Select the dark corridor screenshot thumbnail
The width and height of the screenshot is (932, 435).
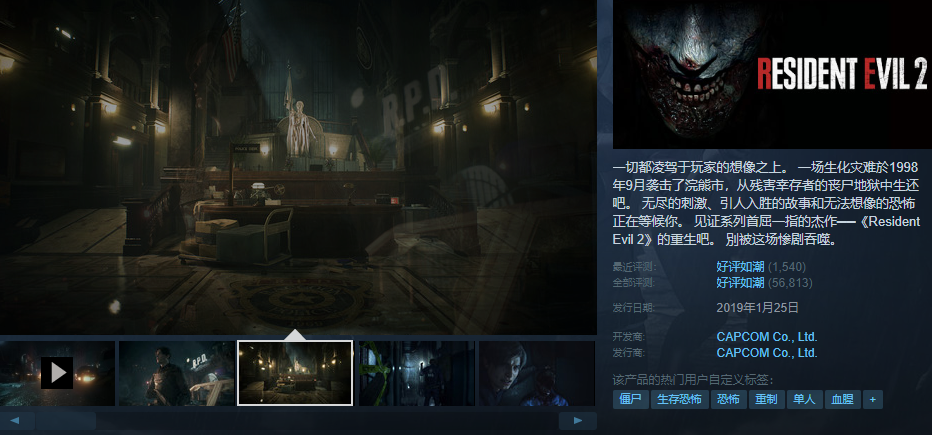(x=417, y=373)
